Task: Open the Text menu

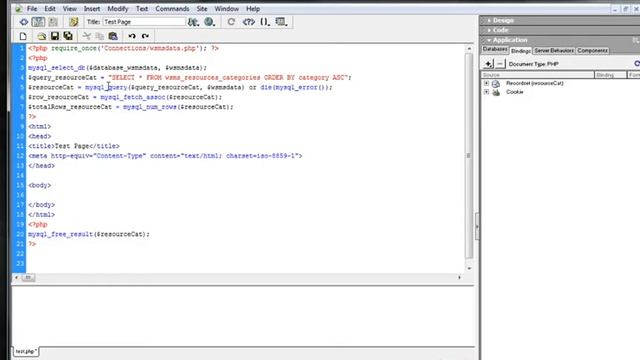Action: coord(142,9)
